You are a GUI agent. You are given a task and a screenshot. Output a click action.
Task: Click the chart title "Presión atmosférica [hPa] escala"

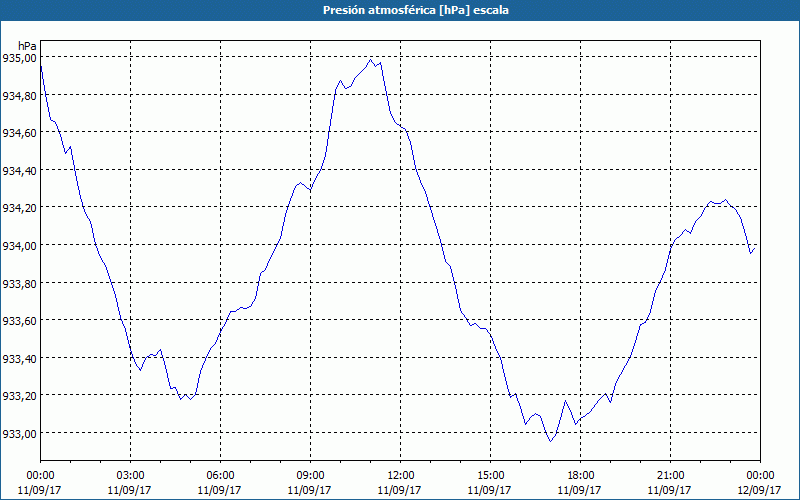click(416, 10)
